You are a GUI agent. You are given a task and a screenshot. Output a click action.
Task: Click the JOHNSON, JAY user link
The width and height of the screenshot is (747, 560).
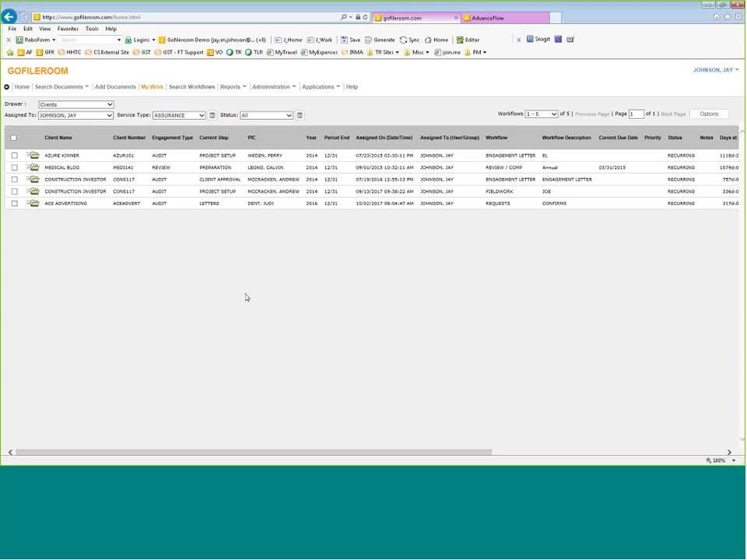click(x=715, y=70)
